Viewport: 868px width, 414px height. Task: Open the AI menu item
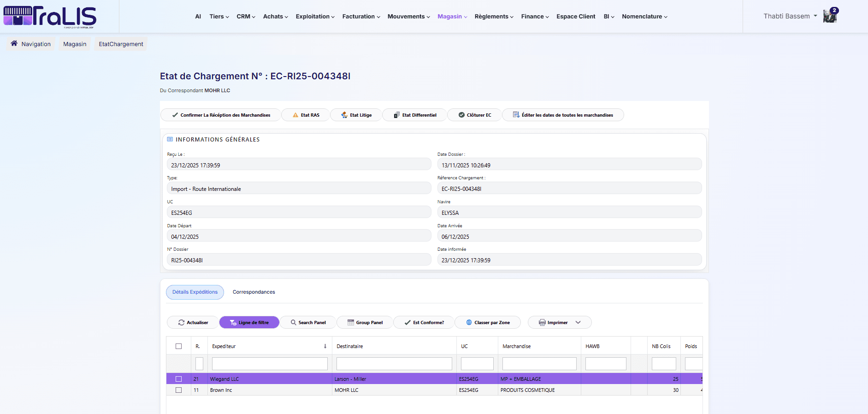click(198, 17)
